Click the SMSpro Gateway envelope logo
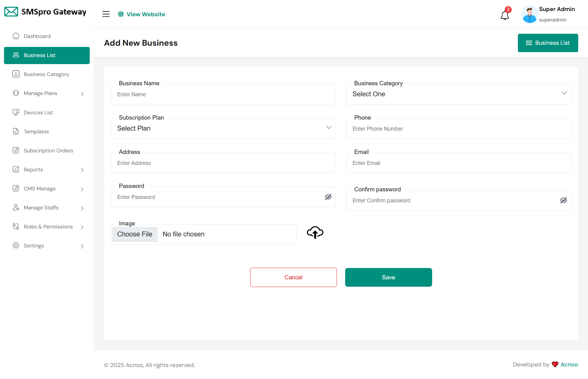588x379 pixels. 11,12
